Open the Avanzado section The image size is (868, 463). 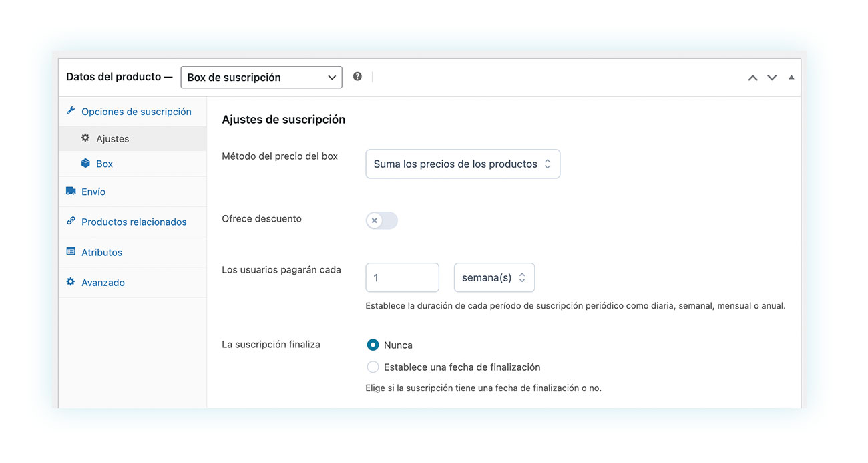point(103,282)
